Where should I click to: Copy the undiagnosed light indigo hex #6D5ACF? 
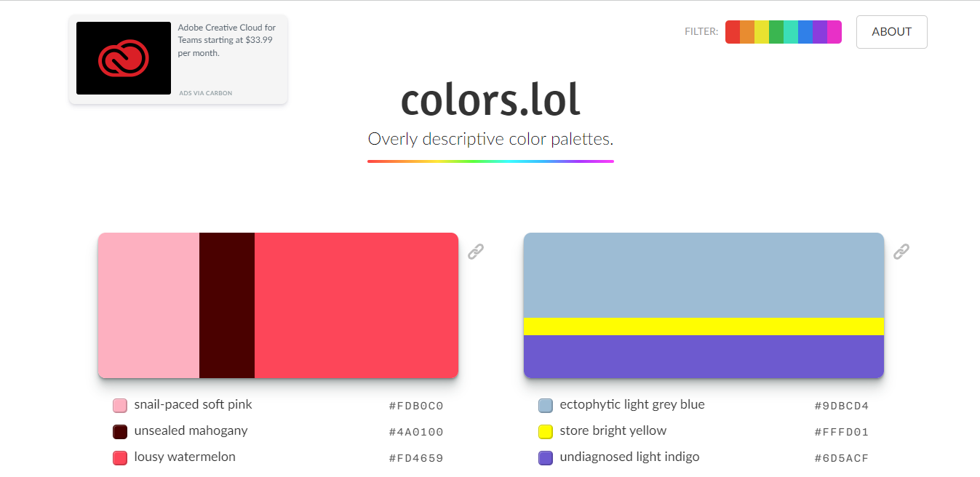(842, 458)
